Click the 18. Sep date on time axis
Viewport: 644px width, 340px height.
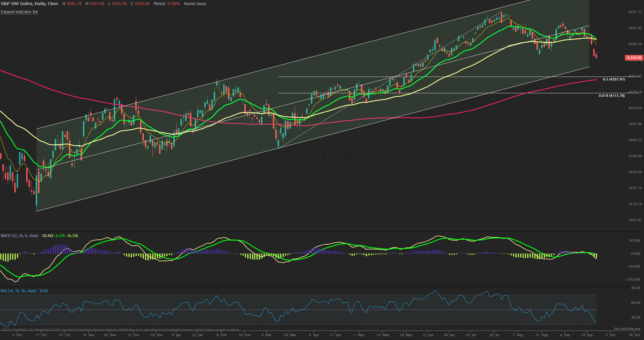(x=587, y=335)
